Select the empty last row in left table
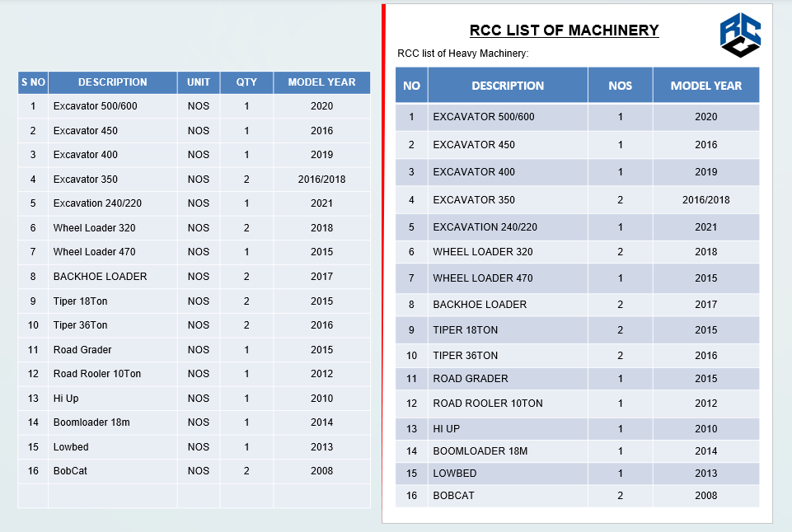The width and height of the screenshot is (792, 532). pos(194,496)
